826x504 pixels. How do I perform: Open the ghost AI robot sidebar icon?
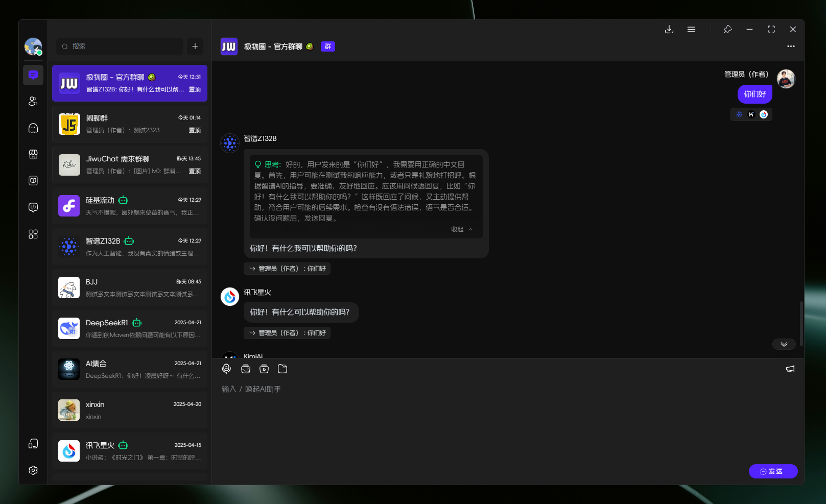[33, 128]
